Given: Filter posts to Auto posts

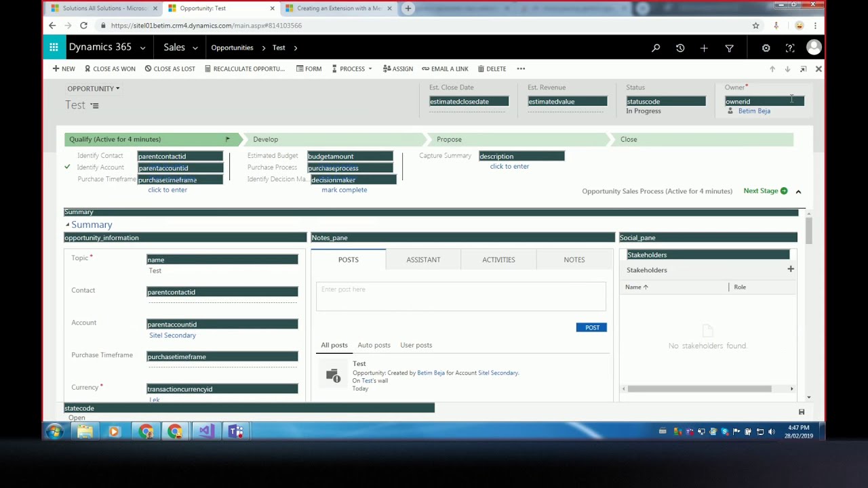Looking at the screenshot, I should pyautogui.click(x=374, y=345).
